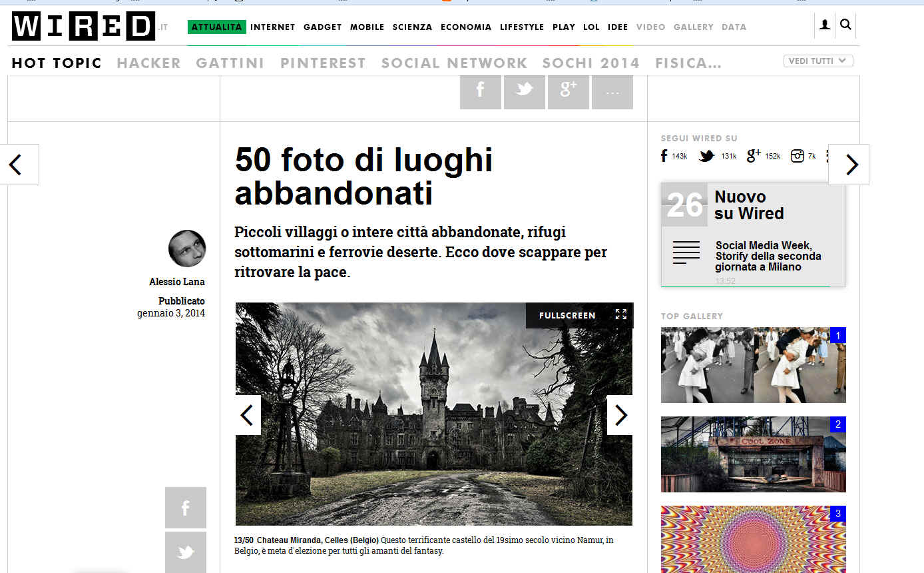Follow Wired on Instagram, 7k icon

point(798,156)
